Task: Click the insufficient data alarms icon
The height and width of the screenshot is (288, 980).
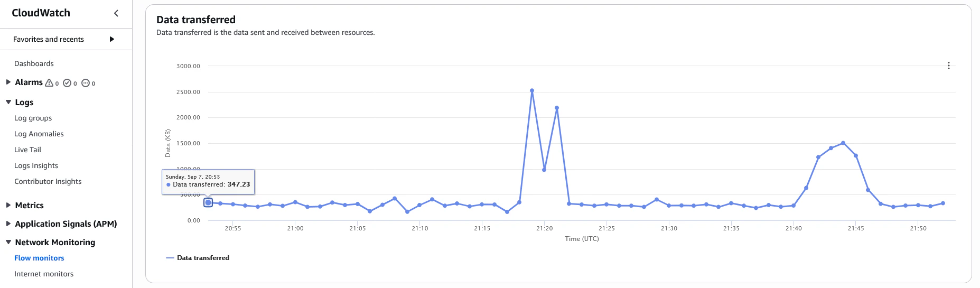Action: coord(85,82)
